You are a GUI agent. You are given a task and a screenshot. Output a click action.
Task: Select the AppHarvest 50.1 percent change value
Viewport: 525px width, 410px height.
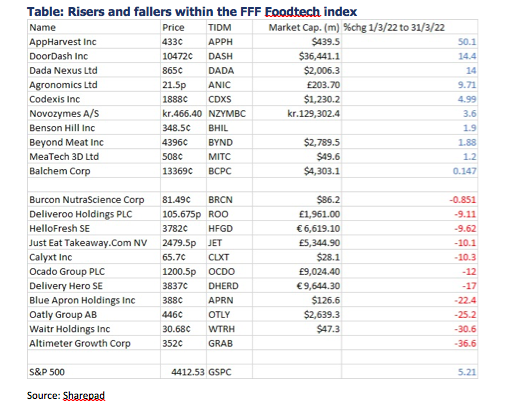pyautogui.click(x=467, y=42)
